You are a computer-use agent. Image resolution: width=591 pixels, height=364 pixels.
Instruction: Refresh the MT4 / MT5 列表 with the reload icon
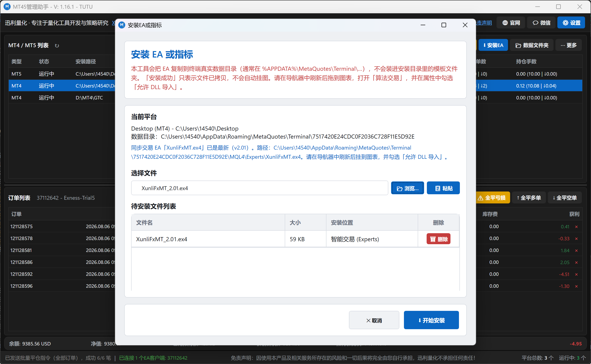[x=57, y=46]
